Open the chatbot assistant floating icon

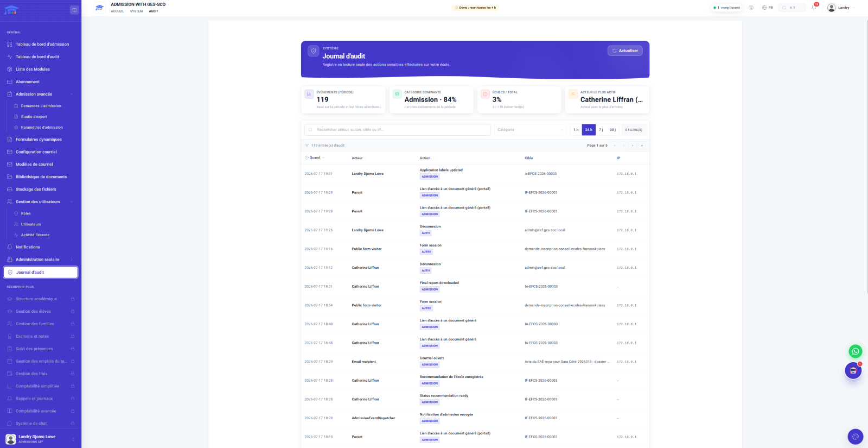coord(853,371)
